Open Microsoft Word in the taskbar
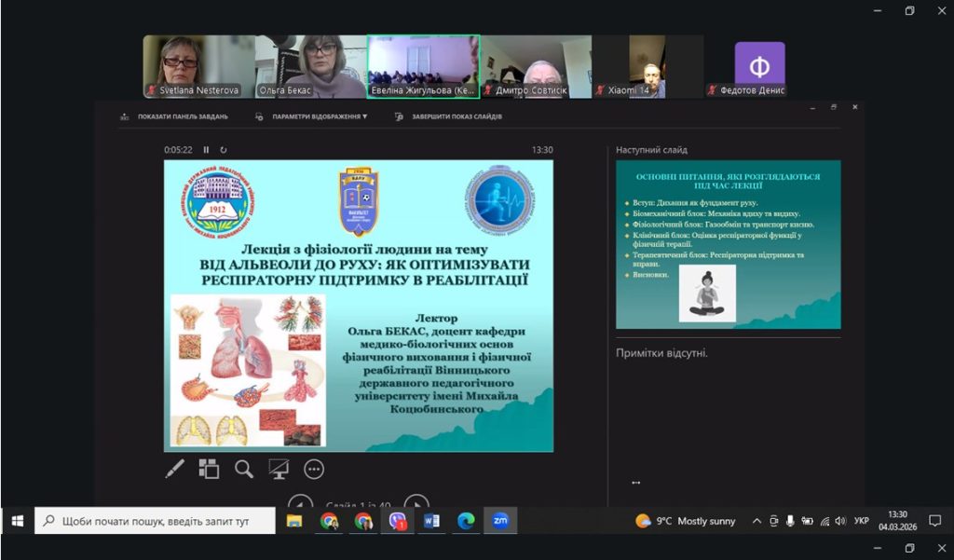Viewport: 954px width, 560px height. coord(431,521)
